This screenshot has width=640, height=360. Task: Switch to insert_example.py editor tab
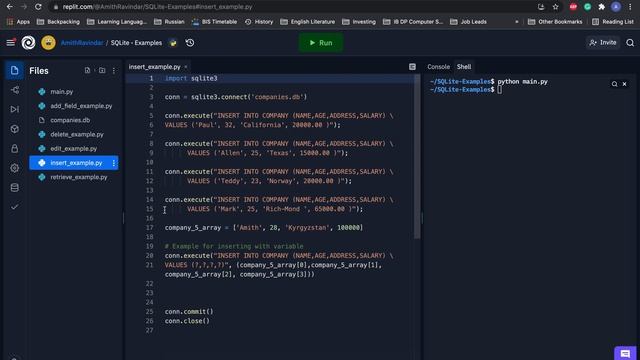[154, 67]
